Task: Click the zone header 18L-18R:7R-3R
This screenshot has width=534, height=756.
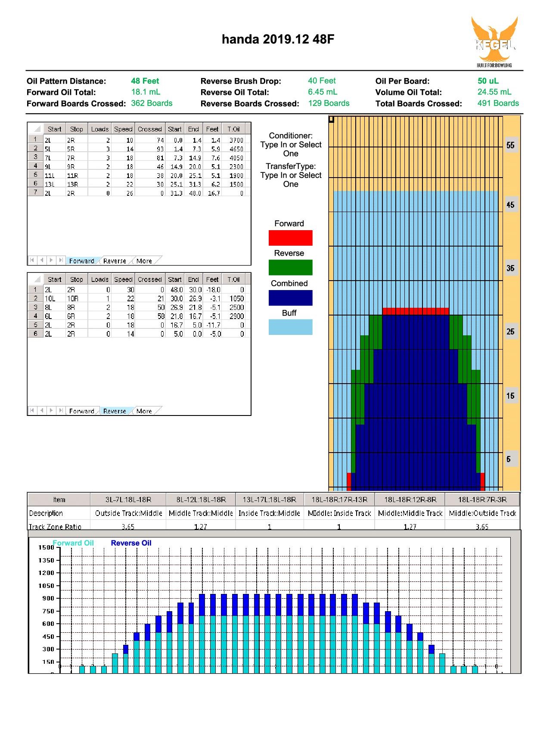Action: pos(482,500)
